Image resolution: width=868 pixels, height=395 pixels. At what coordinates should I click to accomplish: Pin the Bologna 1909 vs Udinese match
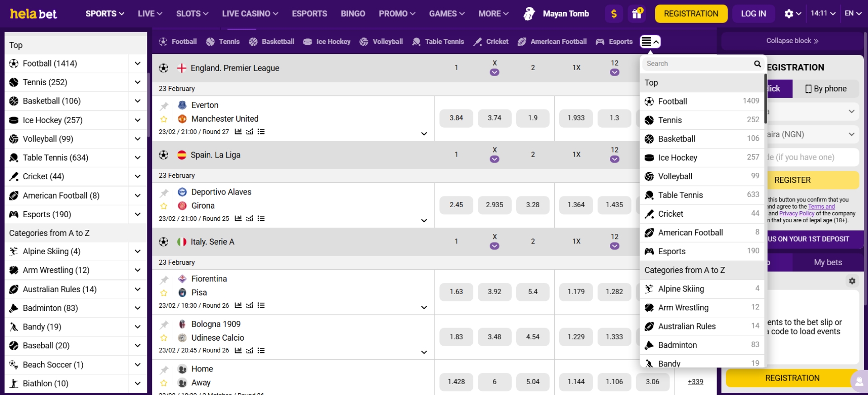point(164,324)
